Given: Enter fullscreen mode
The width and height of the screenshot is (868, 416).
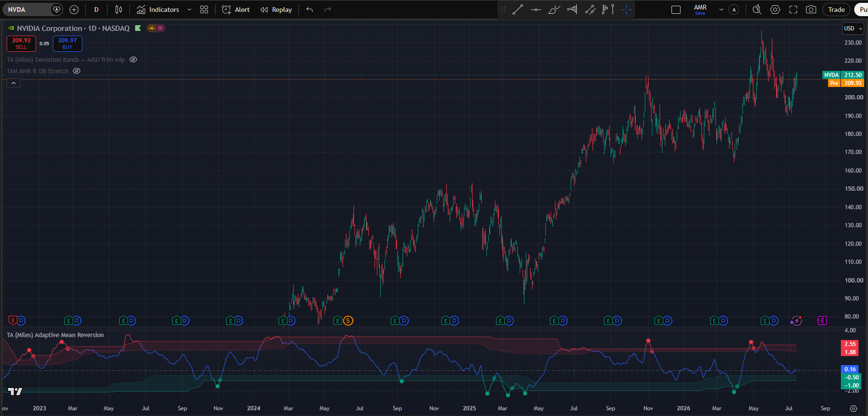Looking at the screenshot, I should [793, 10].
